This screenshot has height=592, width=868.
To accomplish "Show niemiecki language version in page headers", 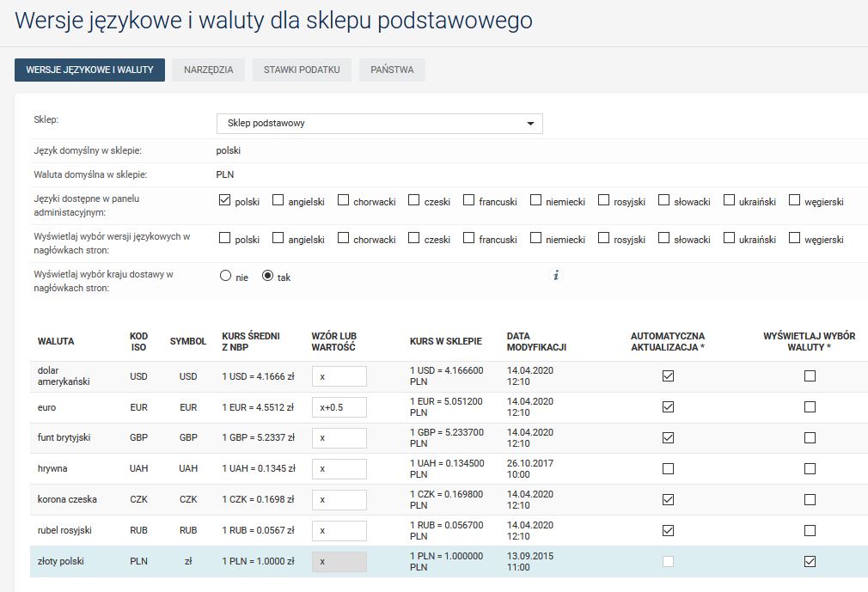I will (x=536, y=239).
